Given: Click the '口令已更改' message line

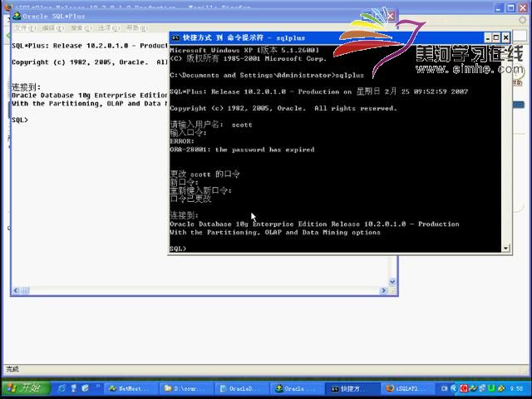Looking at the screenshot, I should pyautogui.click(x=190, y=199).
